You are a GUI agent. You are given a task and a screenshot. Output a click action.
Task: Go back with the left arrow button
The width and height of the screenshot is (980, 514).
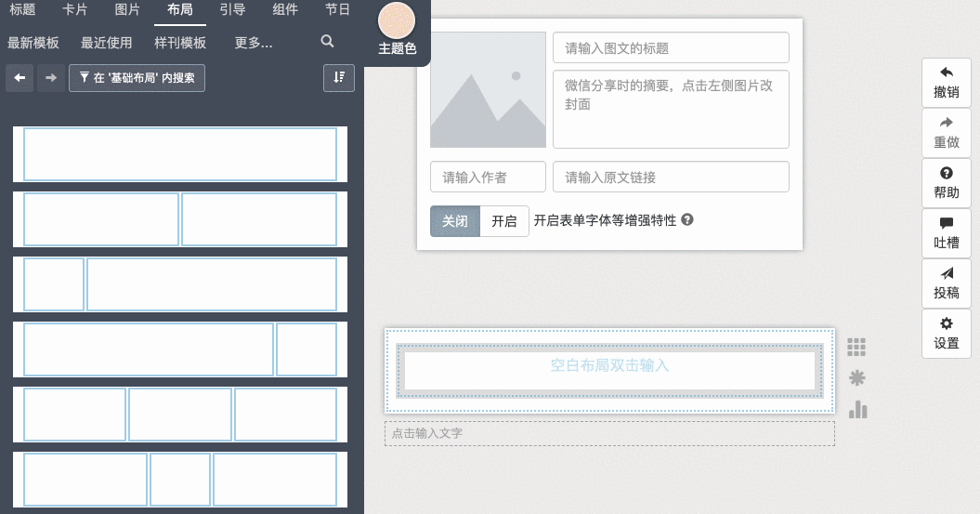[20, 77]
